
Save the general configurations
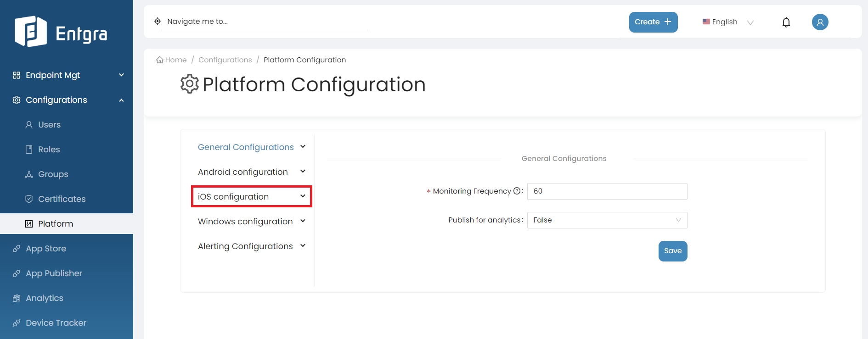[673, 251]
